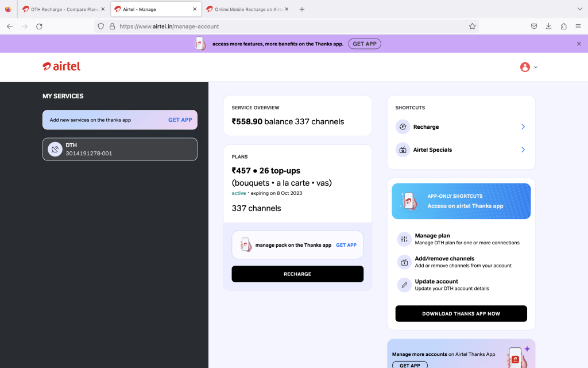Click the App-only shortcuts blue banner
The height and width of the screenshot is (368, 588).
tap(461, 201)
